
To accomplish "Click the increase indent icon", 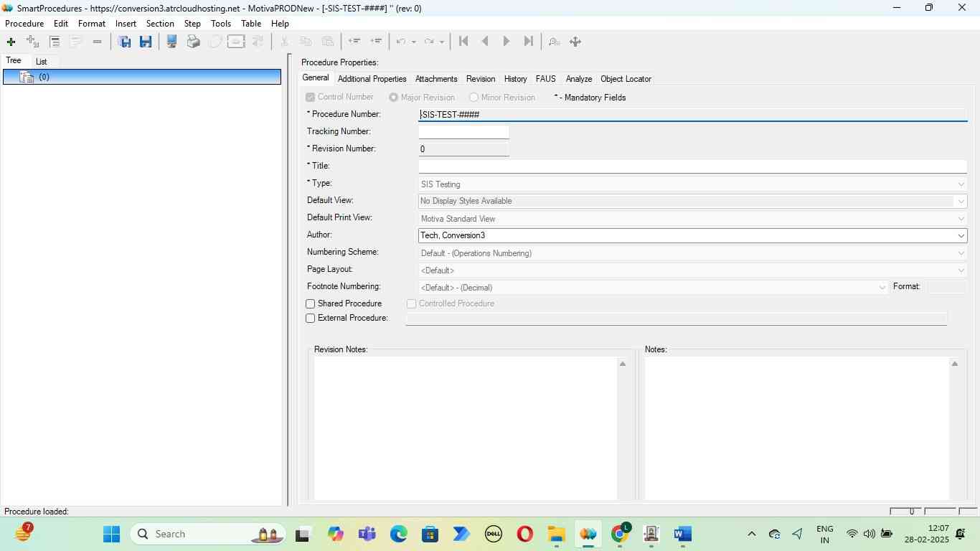I will 375,42.
